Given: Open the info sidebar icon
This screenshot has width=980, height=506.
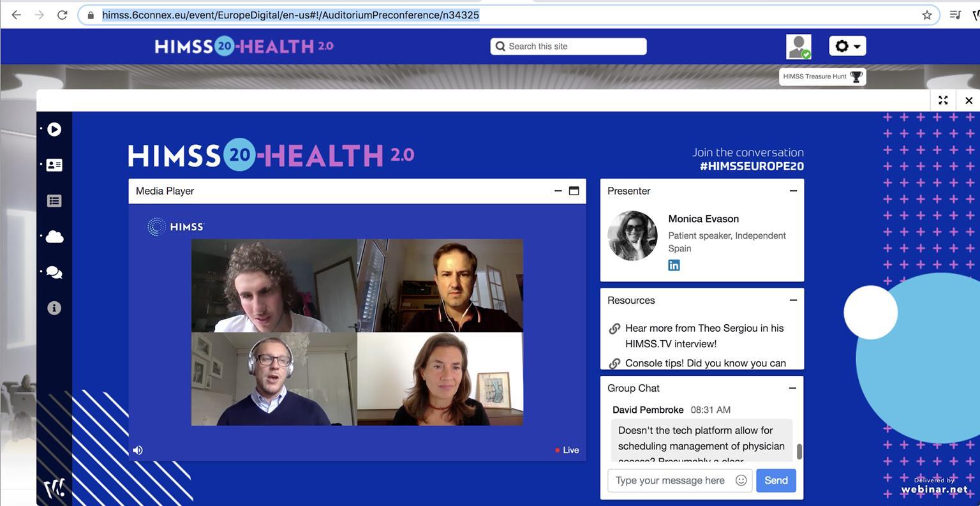Looking at the screenshot, I should click(x=54, y=308).
